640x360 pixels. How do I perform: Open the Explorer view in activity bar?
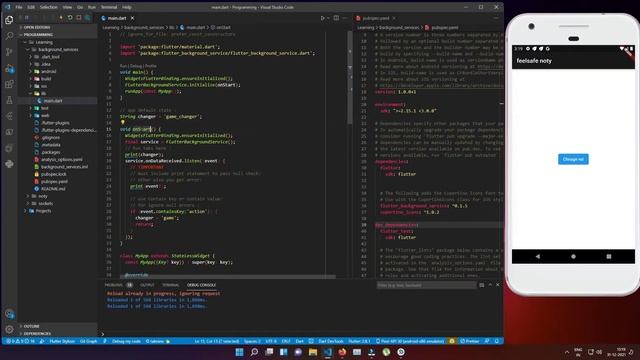(9, 20)
